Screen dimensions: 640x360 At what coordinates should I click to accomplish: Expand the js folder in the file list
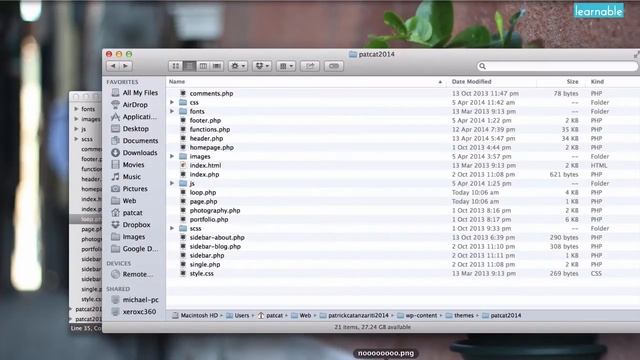172,183
